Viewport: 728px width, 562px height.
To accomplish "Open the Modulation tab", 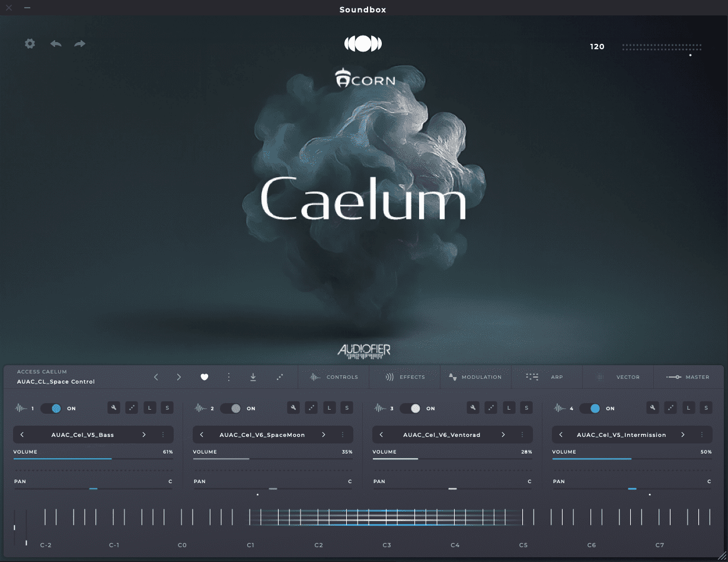I will (475, 377).
